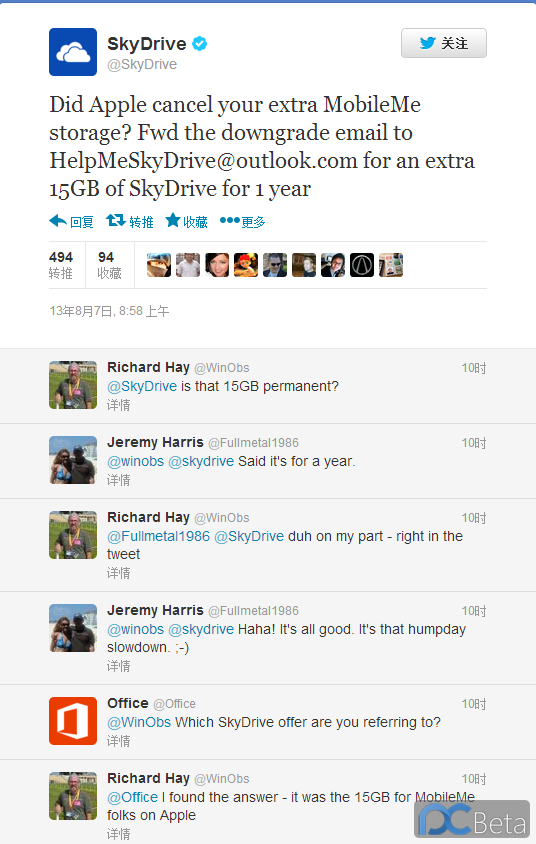Open Jeremy Harris's avatar in second reply
536x844 pixels.
[x=73, y=460]
